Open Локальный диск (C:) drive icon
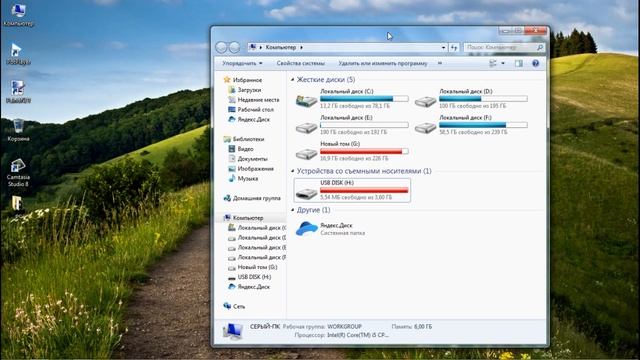 pos(307,101)
